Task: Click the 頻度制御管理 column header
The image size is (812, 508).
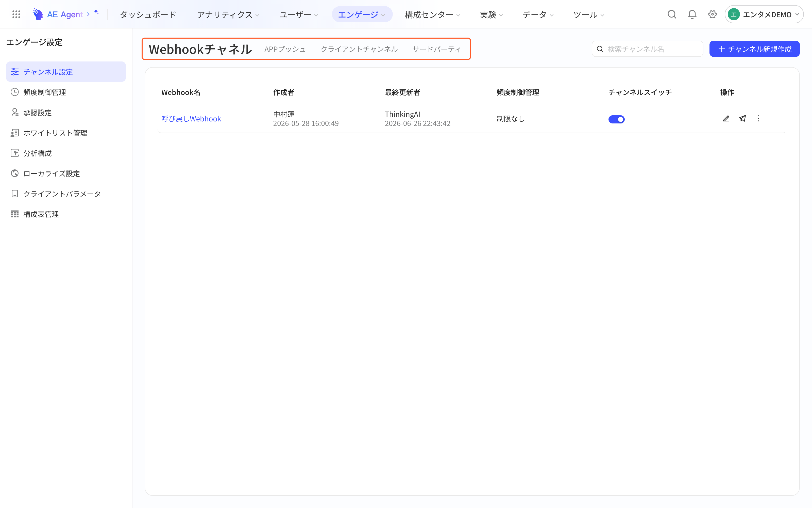Action: [x=518, y=92]
